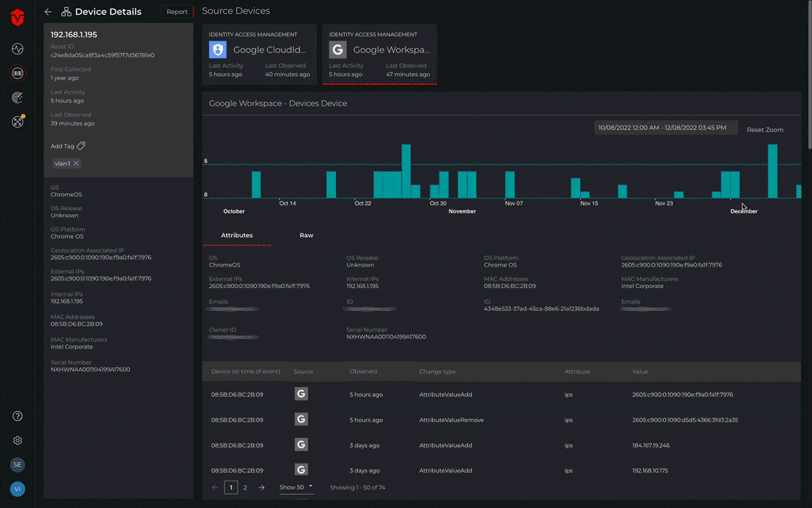Click MAC address 08:5B:D6:BC:2B:09 in left panel

(76, 323)
